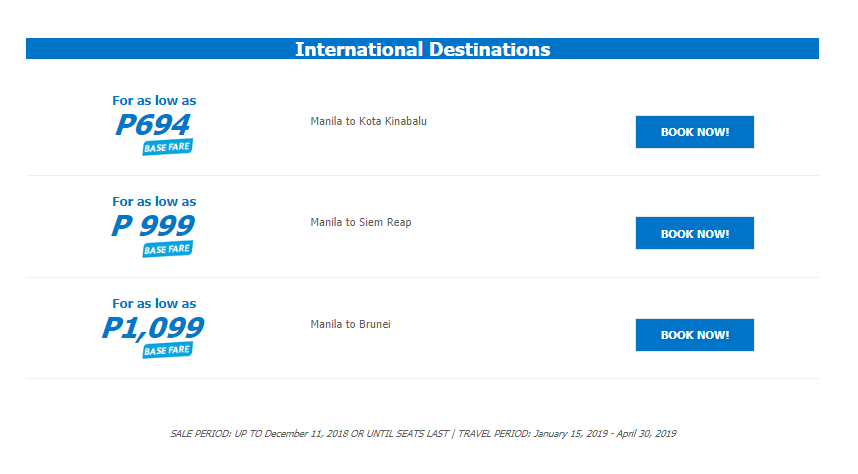Click 'For as low as' above P 999
The width and height of the screenshot is (858, 474).
(x=154, y=201)
